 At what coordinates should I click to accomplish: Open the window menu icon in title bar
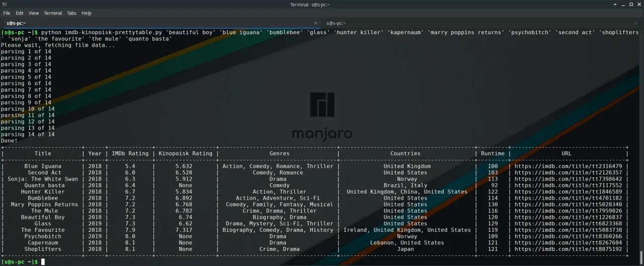tap(5, 5)
